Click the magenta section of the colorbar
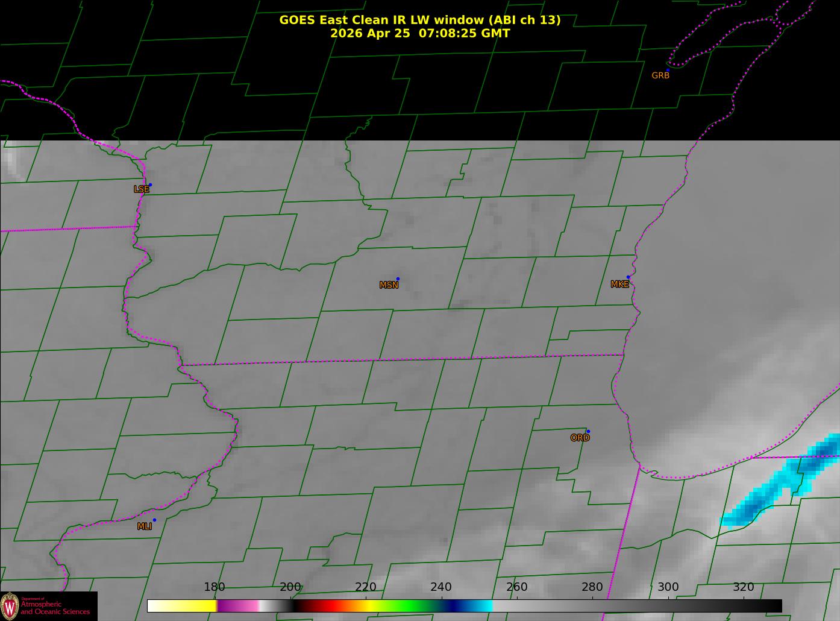Viewport: 840px width, 621px height. [x=237, y=606]
